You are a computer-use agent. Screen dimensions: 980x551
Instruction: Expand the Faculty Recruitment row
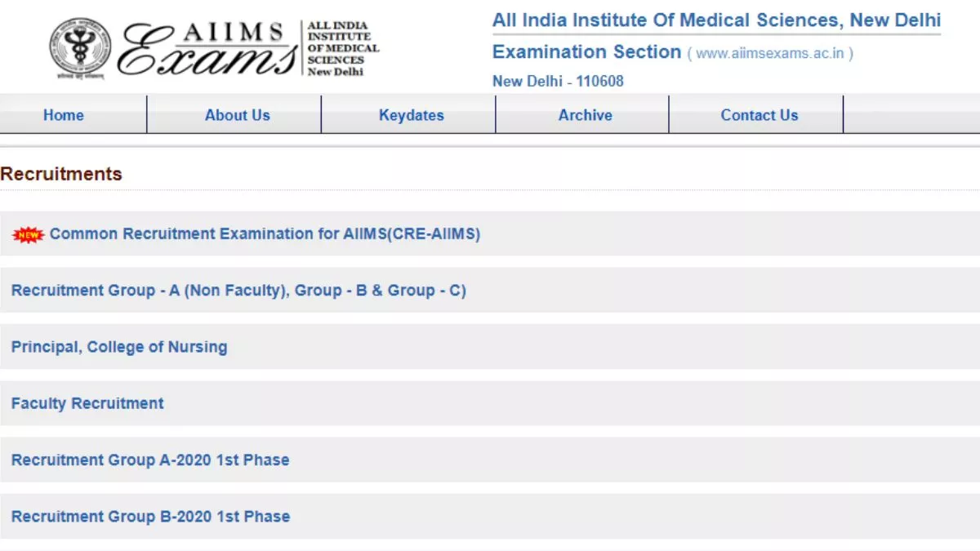pyautogui.click(x=490, y=403)
